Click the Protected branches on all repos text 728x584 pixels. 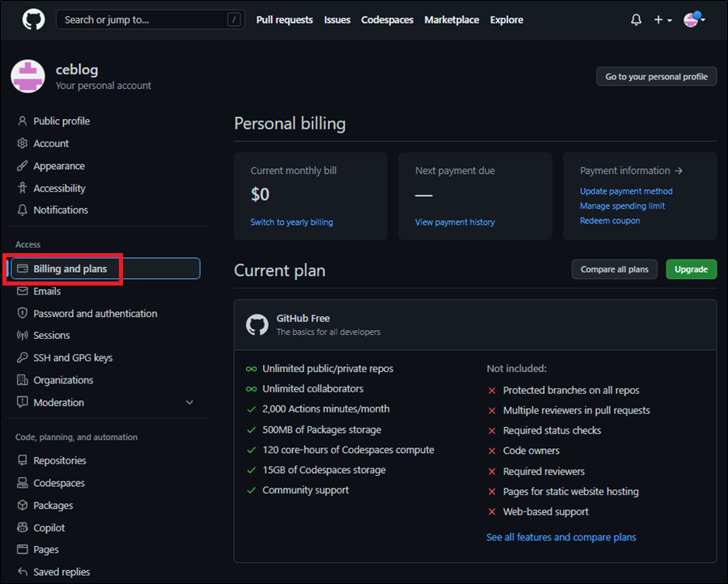pyautogui.click(x=571, y=391)
